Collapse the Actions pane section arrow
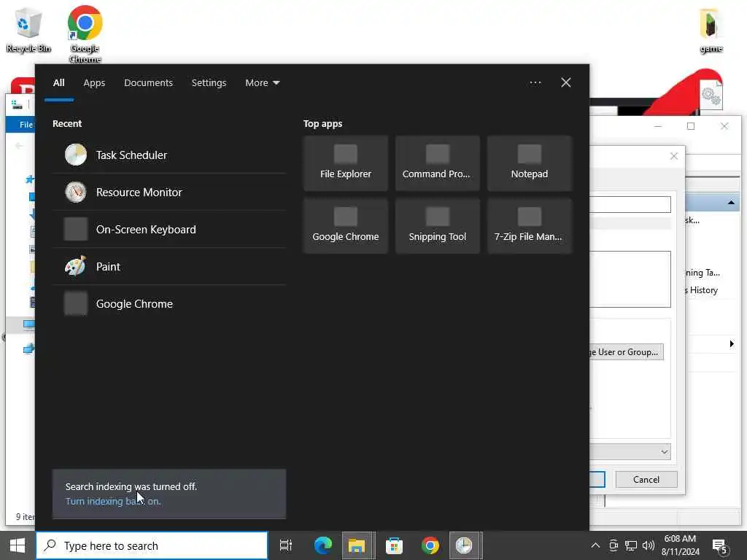This screenshot has height=560, width=747. pyautogui.click(x=731, y=203)
